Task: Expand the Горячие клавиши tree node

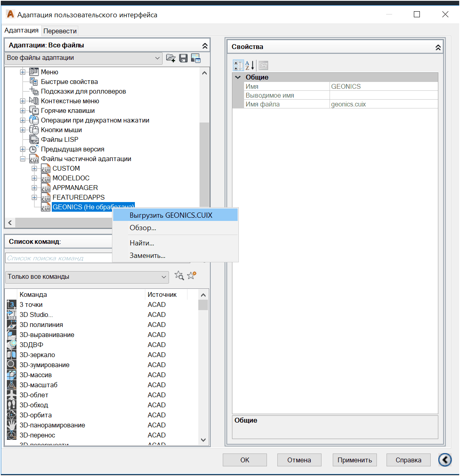Action: [23, 110]
